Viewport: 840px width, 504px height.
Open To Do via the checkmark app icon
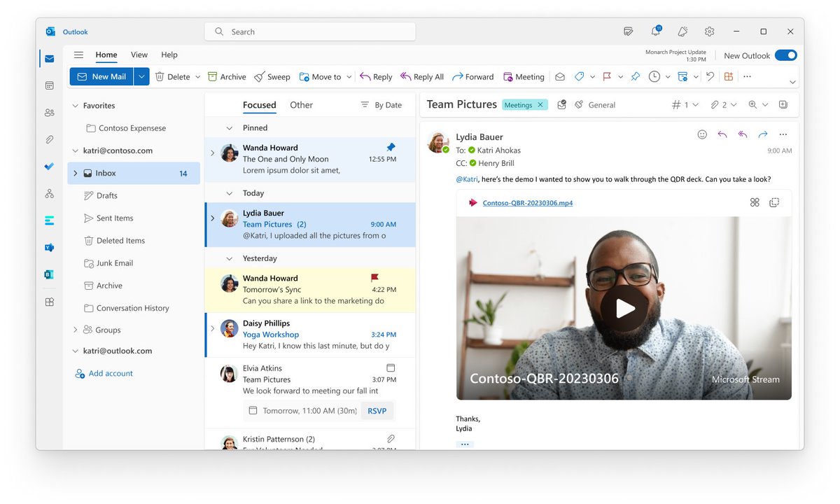click(49, 166)
